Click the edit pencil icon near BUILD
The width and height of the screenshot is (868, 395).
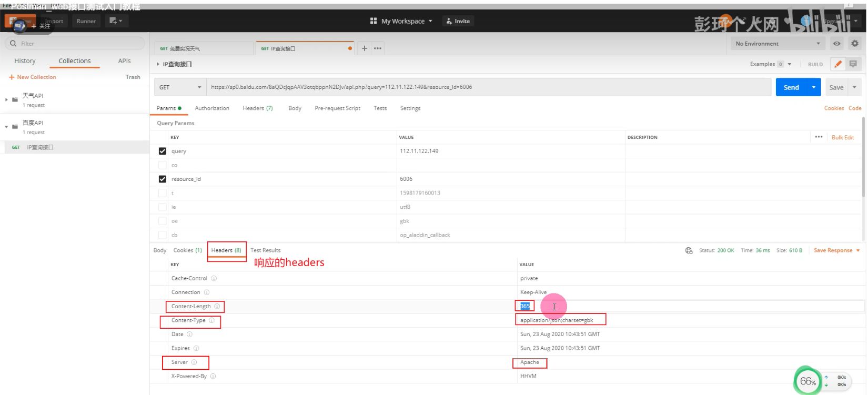(x=838, y=64)
